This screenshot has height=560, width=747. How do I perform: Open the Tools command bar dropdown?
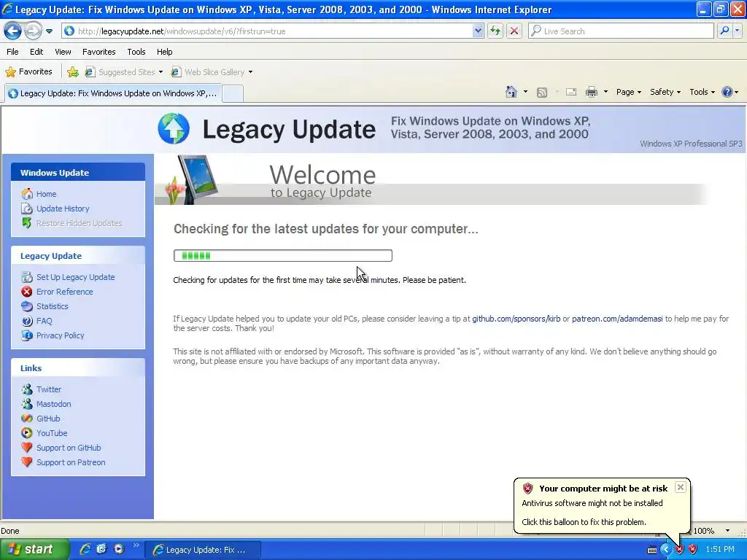703,92
